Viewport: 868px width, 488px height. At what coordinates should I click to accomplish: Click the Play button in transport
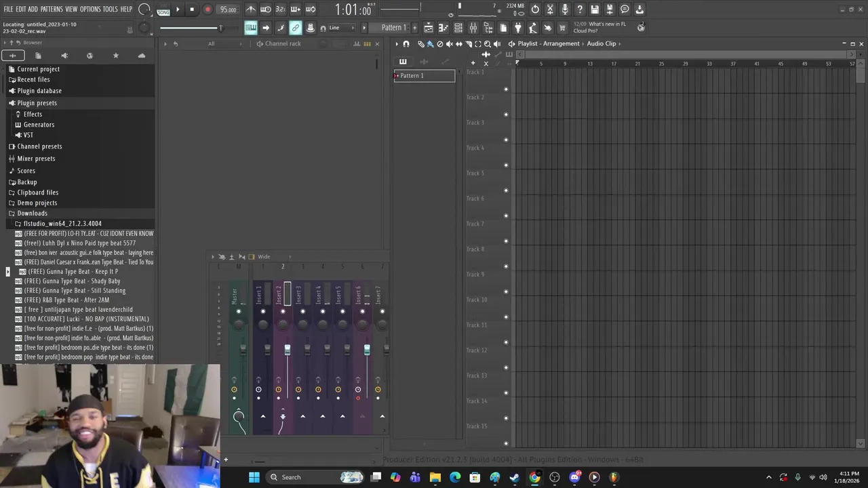(178, 9)
